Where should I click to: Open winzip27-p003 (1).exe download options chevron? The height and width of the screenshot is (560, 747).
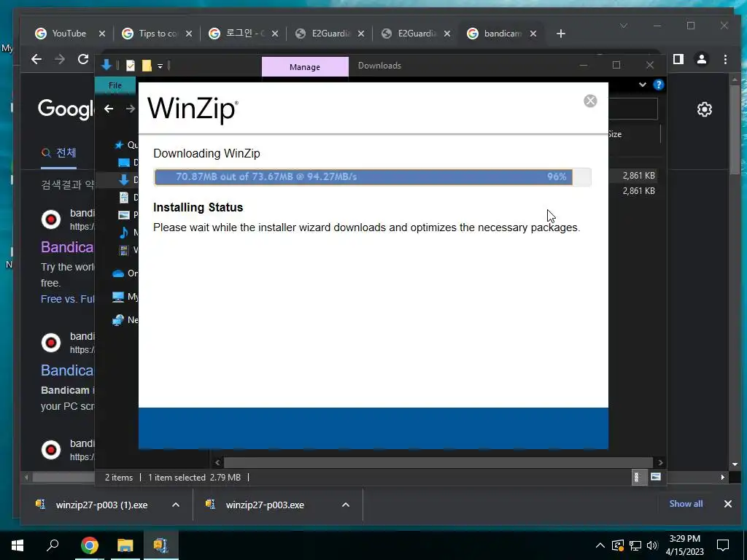(x=176, y=505)
